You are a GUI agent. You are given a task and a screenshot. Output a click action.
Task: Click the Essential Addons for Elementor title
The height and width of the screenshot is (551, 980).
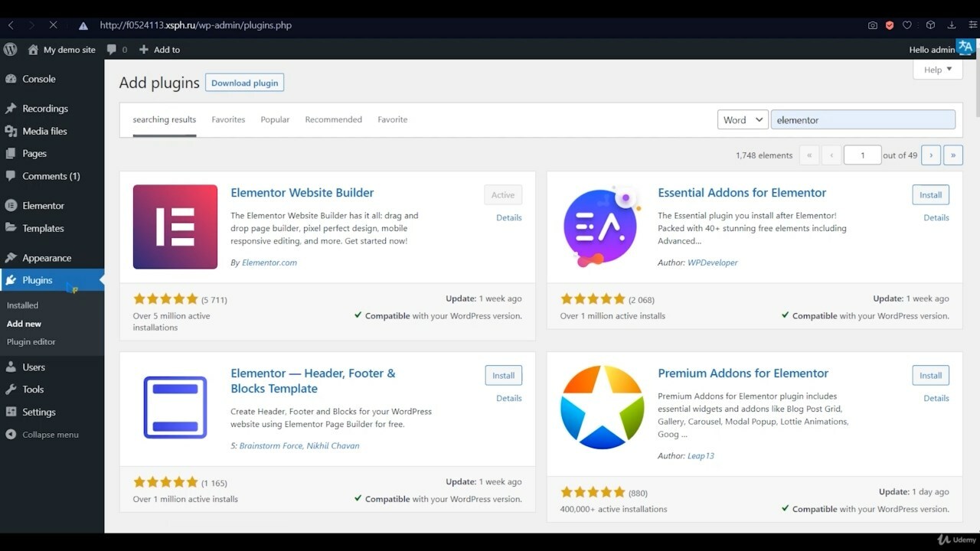pos(742,193)
